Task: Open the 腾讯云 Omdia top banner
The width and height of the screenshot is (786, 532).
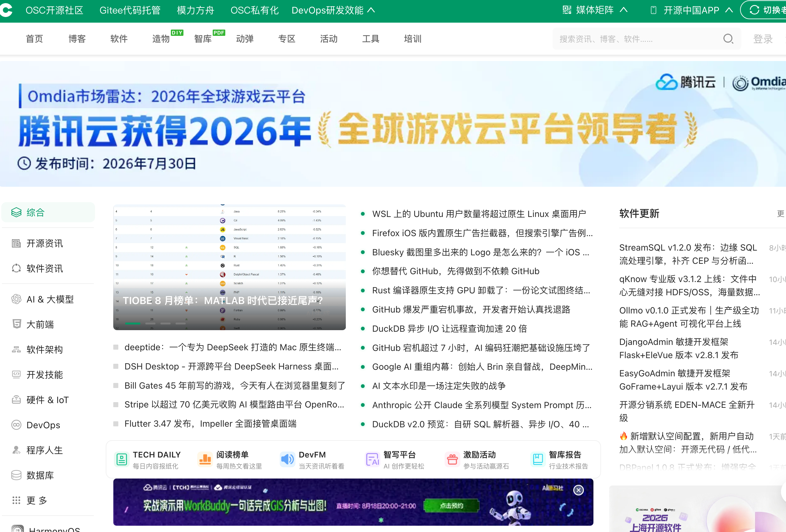Action: point(393,124)
